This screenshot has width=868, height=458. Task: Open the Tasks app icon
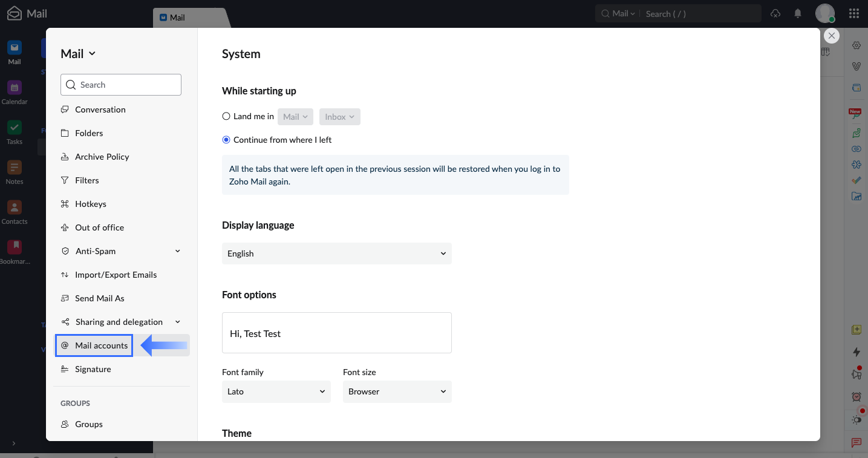(x=14, y=128)
